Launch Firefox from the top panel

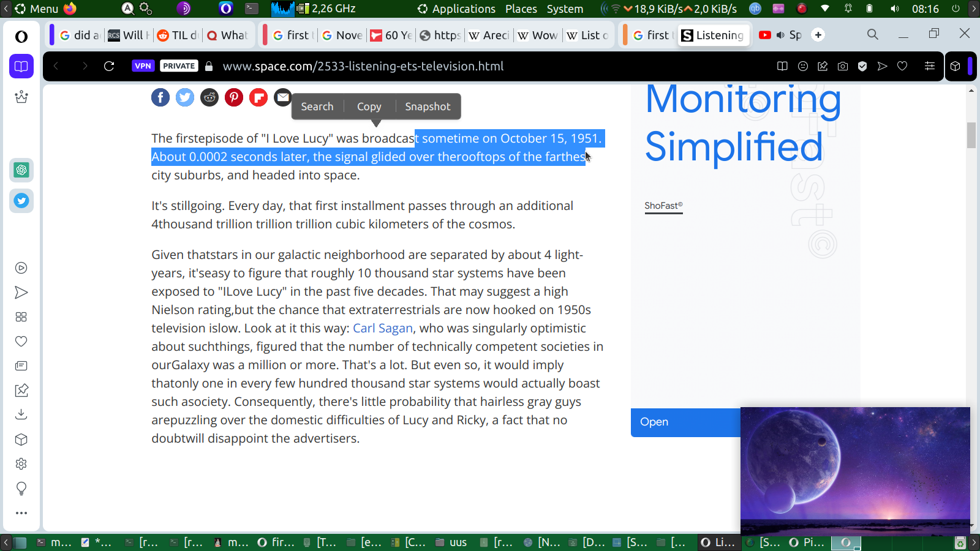[70, 9]
